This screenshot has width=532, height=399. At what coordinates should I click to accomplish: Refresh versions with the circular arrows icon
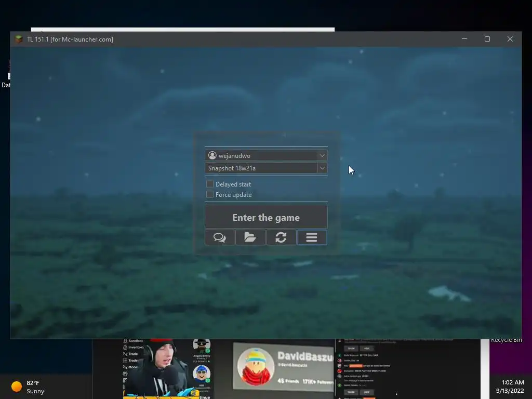pyautogui.click(x=281, y=237)
